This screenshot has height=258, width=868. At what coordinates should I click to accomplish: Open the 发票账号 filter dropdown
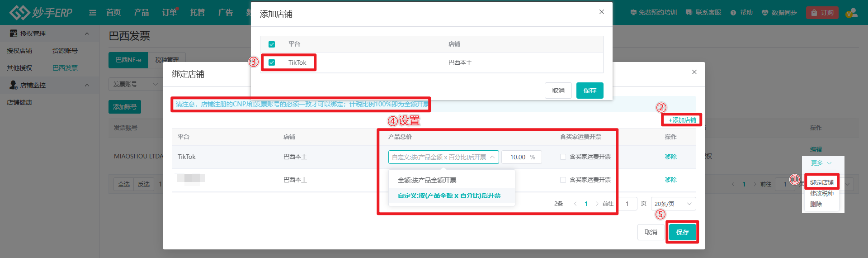pos(136,84)
